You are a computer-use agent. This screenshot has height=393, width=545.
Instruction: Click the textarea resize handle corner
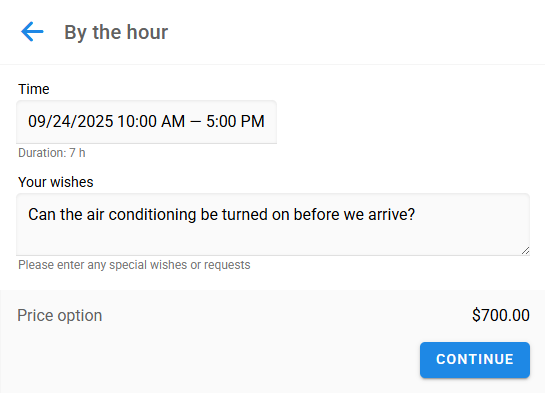pyautogui.click(x=525, y=251)
